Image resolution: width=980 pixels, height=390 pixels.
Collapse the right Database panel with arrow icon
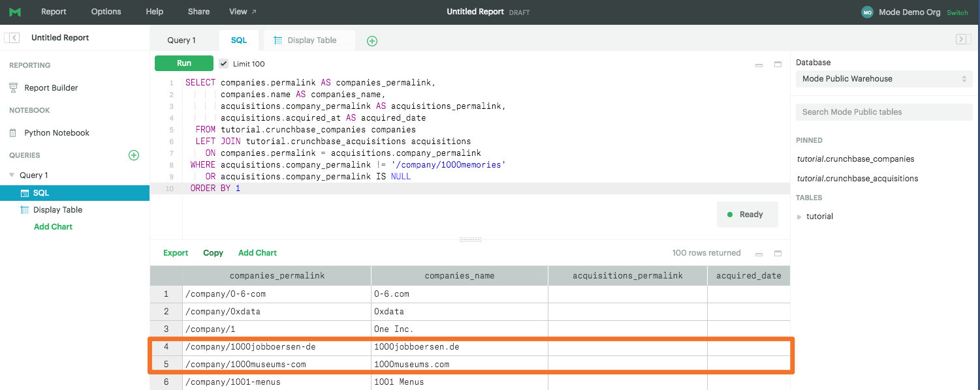click(x=961, y=39)
